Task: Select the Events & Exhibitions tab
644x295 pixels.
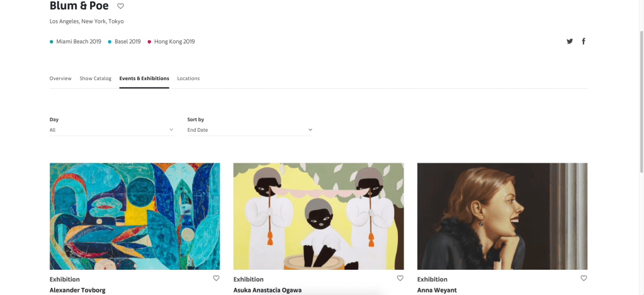Action: point(144,79)
